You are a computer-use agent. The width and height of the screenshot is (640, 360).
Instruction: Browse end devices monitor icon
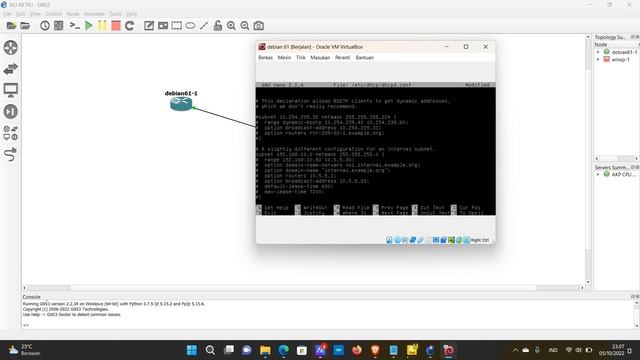pos(11,90)
